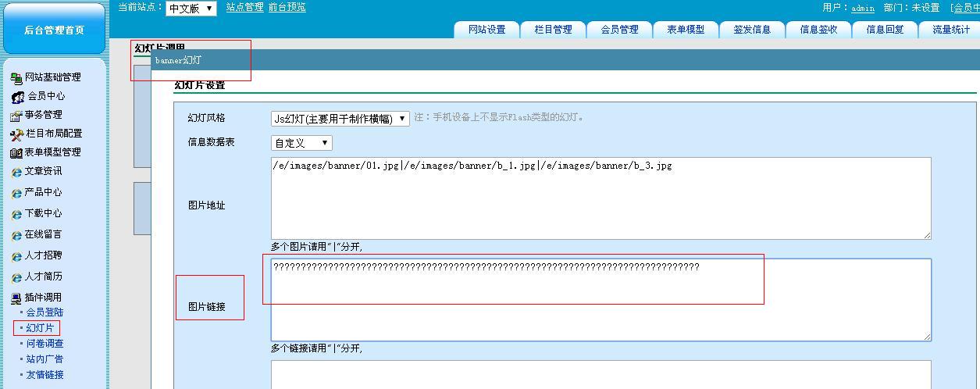This screenshot has width=980, height=389.
Task: Click the 会员中心 people icon
Action: pos(18,97)
